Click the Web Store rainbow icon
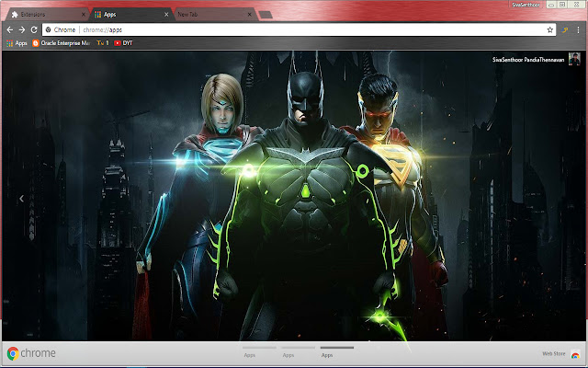 (x=575, y=353)
